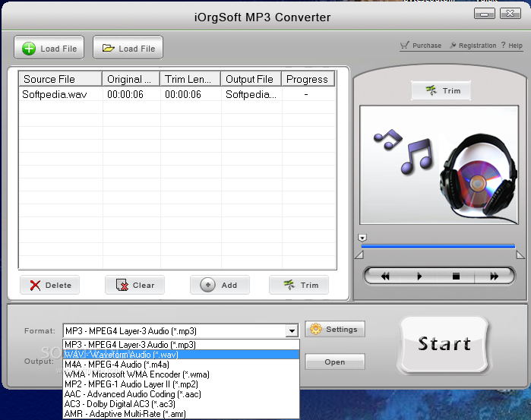Select the Softpedia.wav file row
This screenshot has height=420, width=531.
(177, 94)
